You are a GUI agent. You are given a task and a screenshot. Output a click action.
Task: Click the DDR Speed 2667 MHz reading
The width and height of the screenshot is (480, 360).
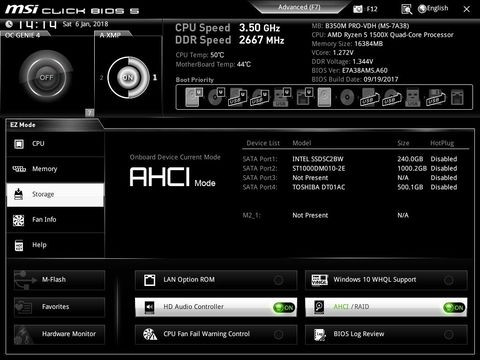point(230,40)
